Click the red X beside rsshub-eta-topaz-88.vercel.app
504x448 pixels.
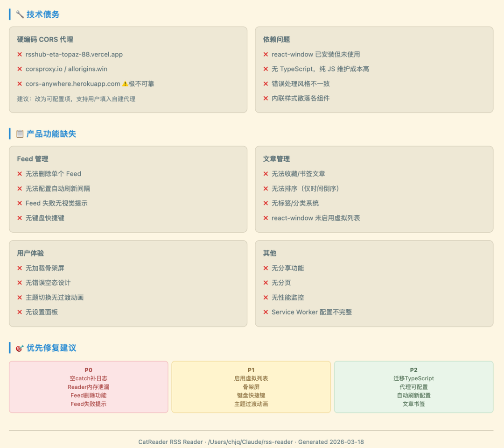click(x=20, y=55)
